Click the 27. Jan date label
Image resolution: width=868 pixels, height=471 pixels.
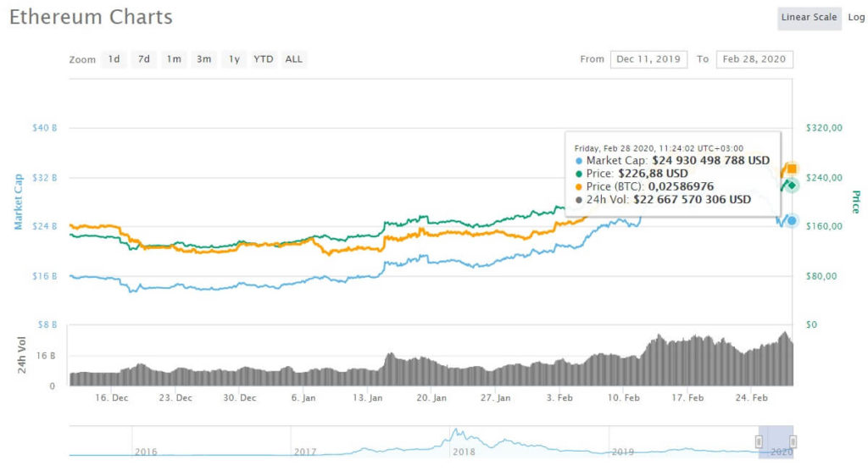tap(495, 397)
